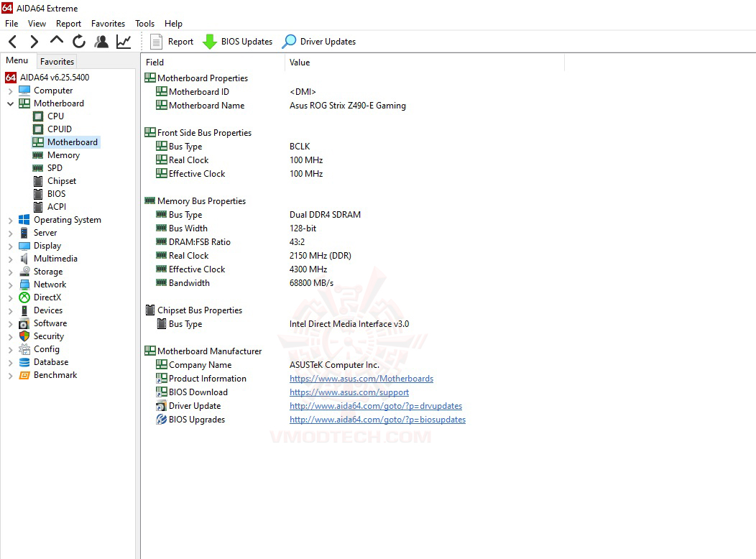Screen dimensions: 756x559
Task: Switch to the Menu panel tab
Action: (x=17, y=61)
